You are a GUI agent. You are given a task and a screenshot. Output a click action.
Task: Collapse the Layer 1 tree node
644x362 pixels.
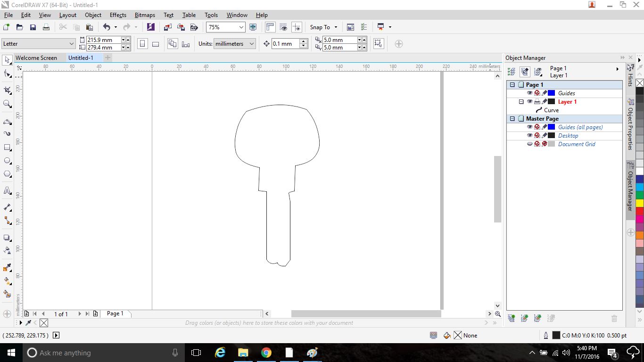(521, 102)
